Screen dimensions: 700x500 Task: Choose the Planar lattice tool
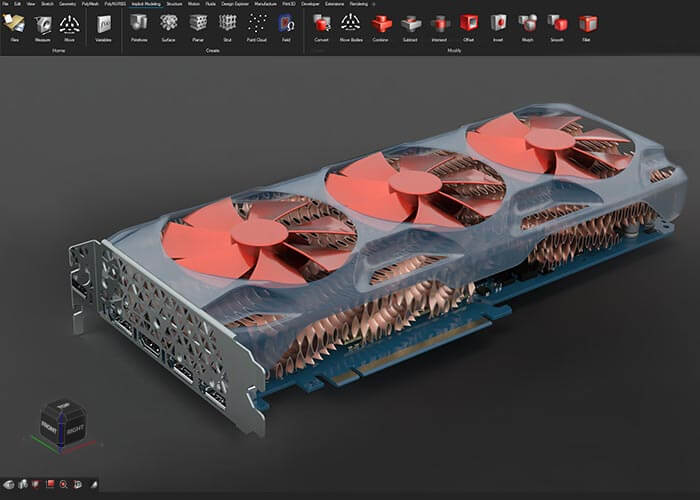point(198,23)
